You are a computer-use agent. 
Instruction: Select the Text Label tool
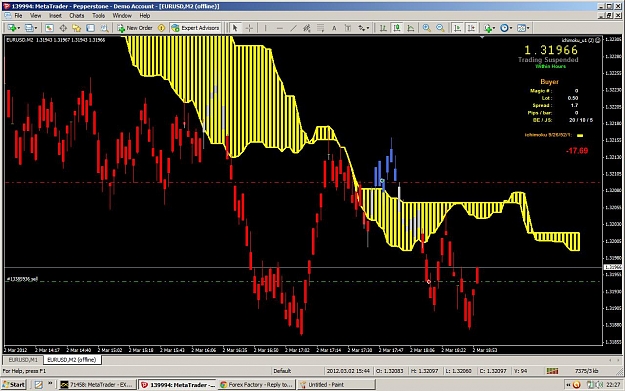pos(348,28)
